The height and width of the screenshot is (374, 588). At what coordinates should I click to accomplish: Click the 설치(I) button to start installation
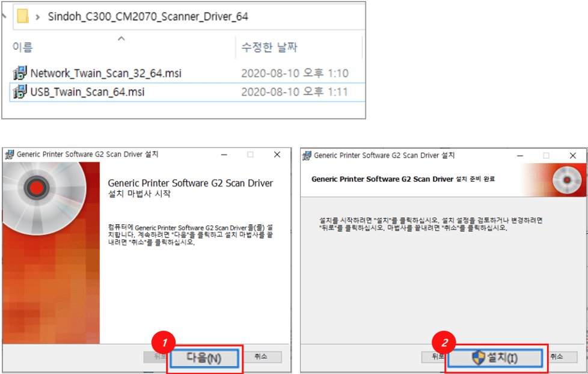click(x=494, y=357)
